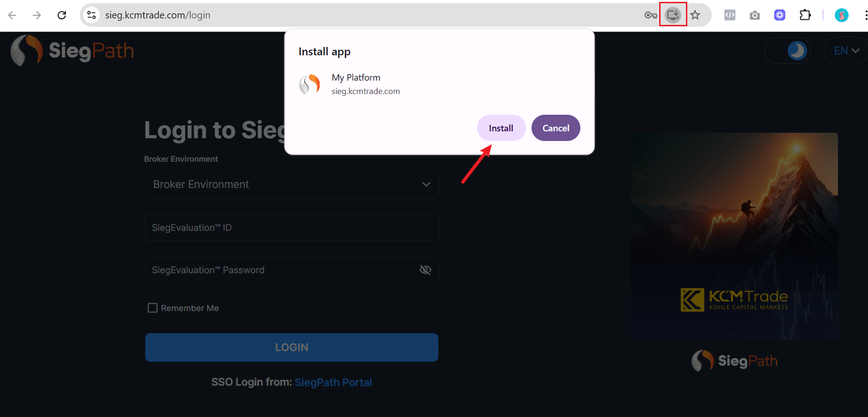Toggle the dark mode moon switch
The image size is (868, 417).
pyautogui.click(x=788, y=51)
